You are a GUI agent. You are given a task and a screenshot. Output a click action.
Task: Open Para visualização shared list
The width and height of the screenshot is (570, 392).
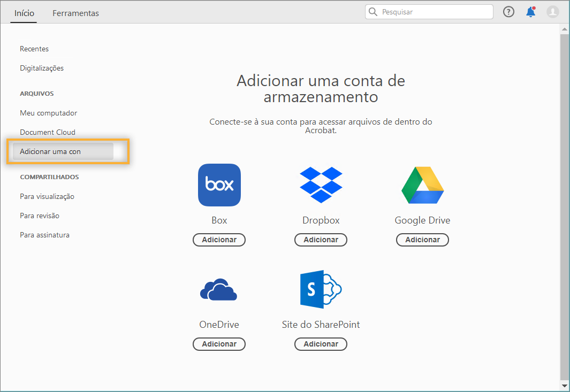(x=47, y=197)
